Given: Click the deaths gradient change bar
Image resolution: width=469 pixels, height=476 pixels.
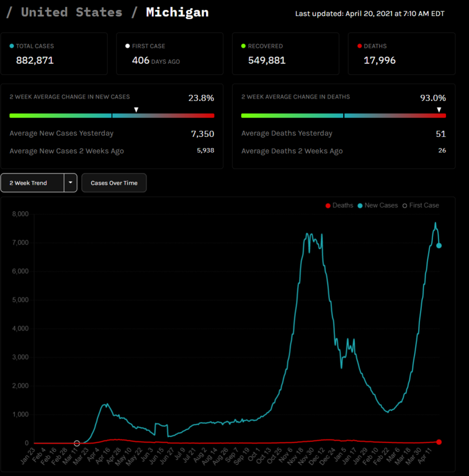Looking at the screenshot, I should coord(343,115).
